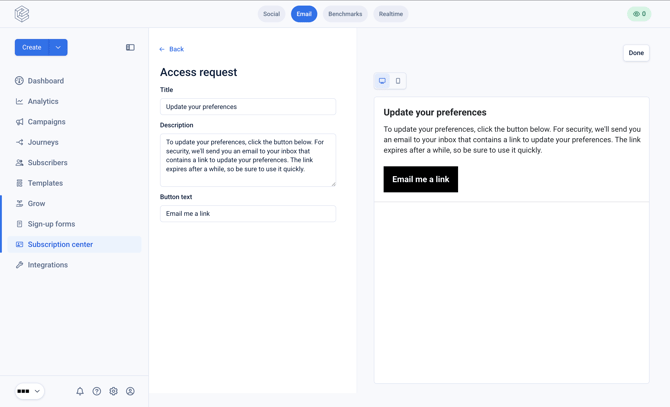Select Subscription center in the sidebar

click(74, 244)
